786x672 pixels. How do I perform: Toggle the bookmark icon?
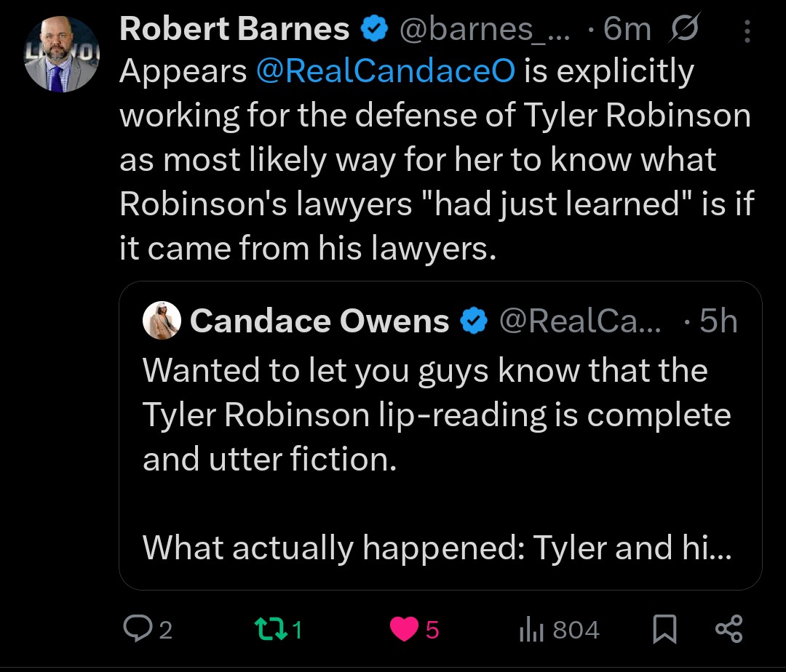[662, 629]
